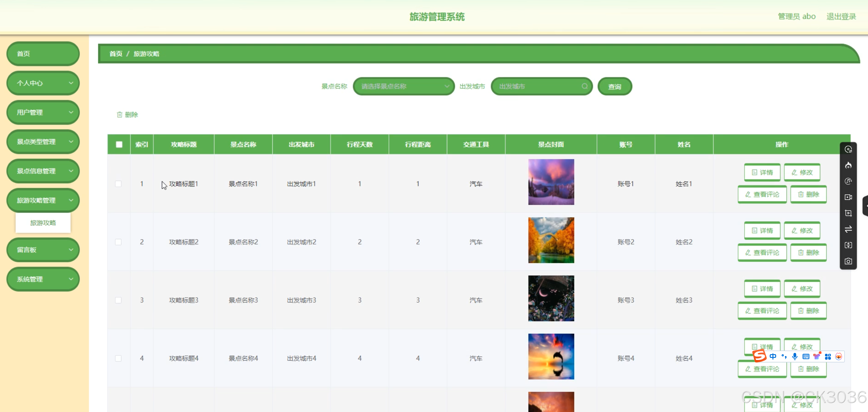The image size is (868, 412).
Task: Click the Sogou keyboard icon
Action: pos(806,356)
